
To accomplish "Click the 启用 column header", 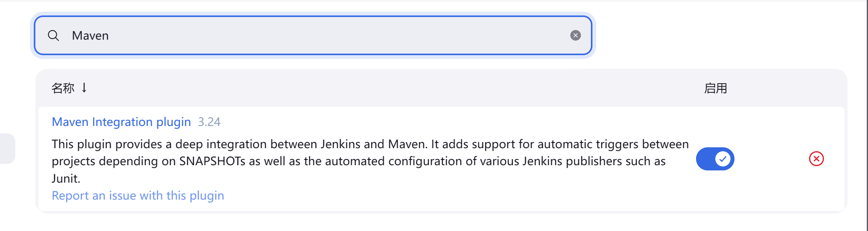I will (x=715, y=88).
